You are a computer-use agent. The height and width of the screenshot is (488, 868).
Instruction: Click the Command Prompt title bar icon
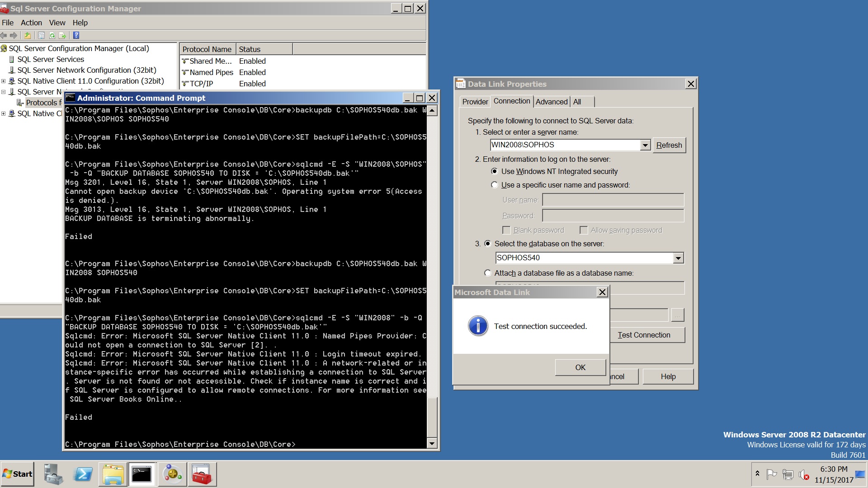point(70,98)
